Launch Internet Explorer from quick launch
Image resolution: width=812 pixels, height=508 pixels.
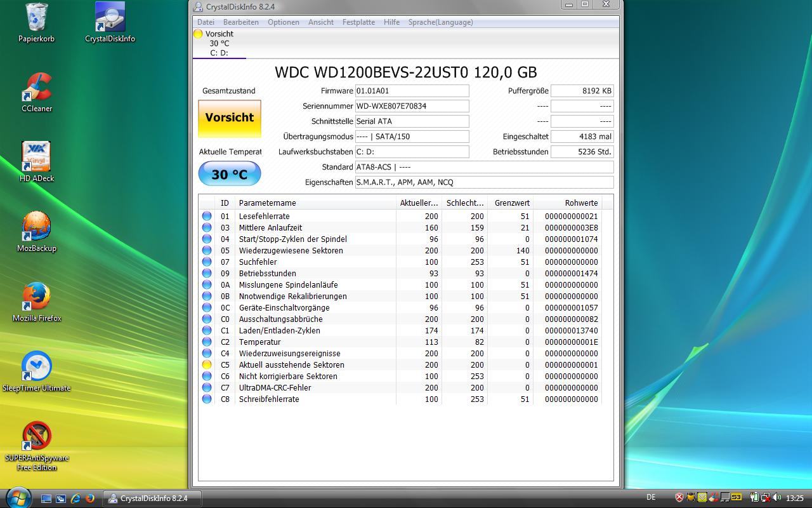75,498
